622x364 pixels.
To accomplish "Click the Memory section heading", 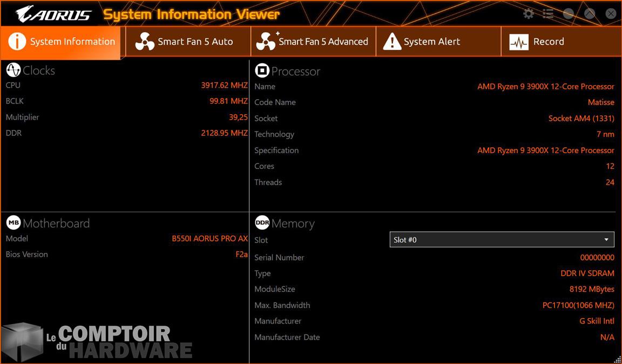I will click(x=293, y=224).
